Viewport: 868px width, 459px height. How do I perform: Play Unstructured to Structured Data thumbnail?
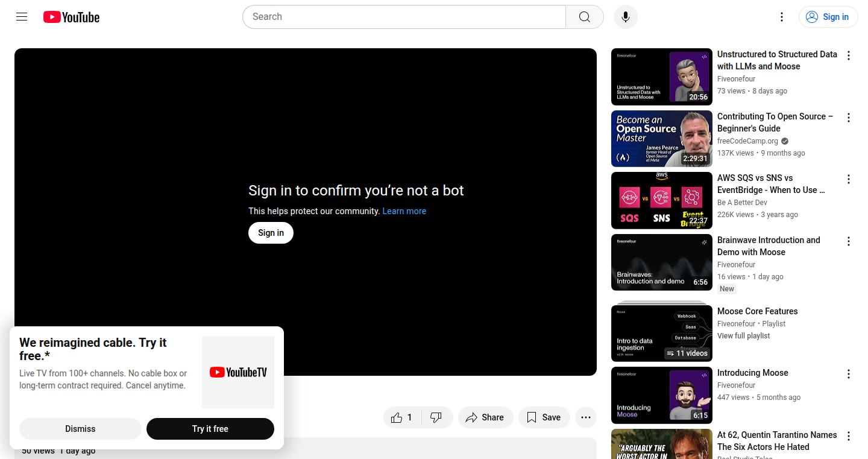point(662,77)
